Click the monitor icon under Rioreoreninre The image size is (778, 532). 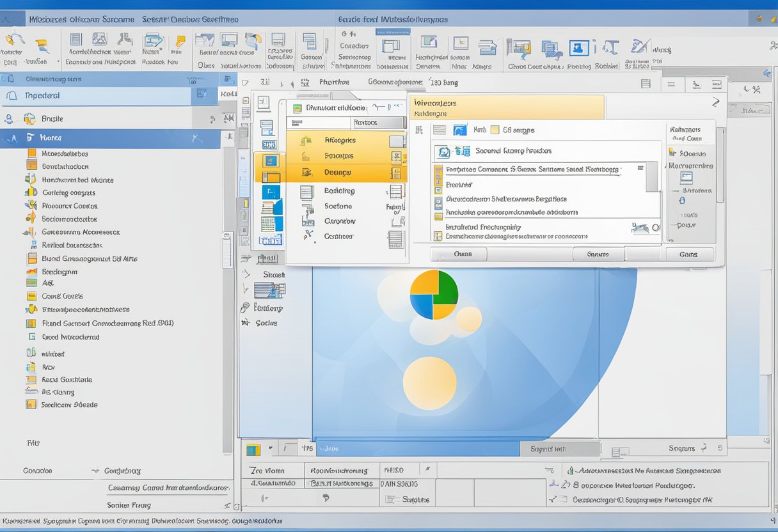(687, 178)
